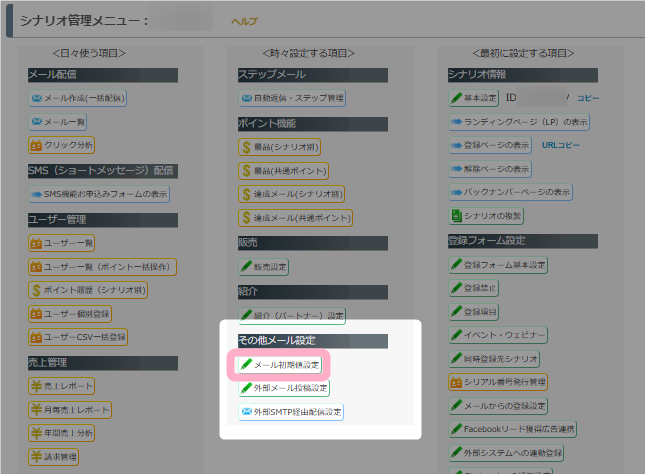This screenshot has width=645, height=474.
Task: Click yen icon on 売上レポート
Action: point(36,385)
